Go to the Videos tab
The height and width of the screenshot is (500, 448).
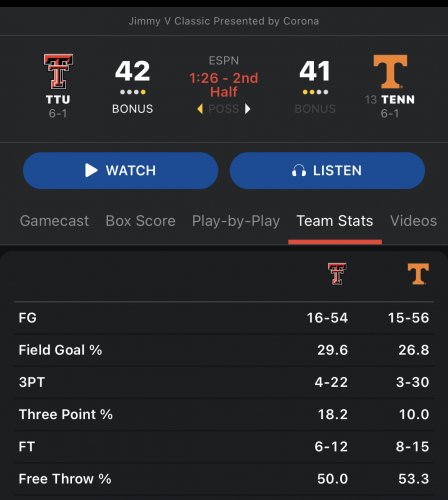413,221
